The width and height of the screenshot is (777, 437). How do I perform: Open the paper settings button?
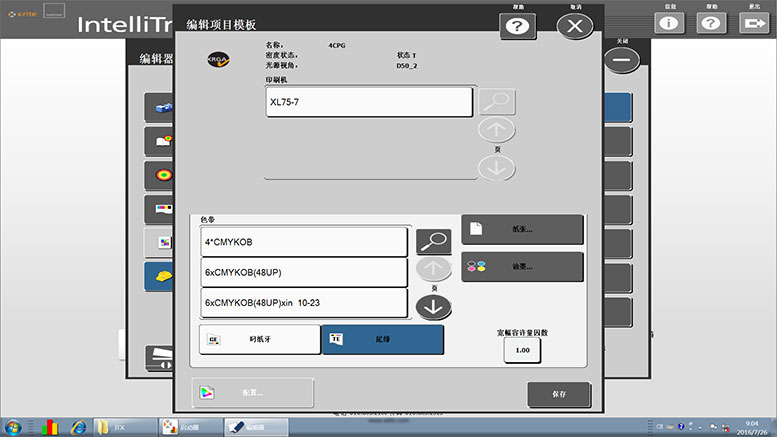point(522,229)
